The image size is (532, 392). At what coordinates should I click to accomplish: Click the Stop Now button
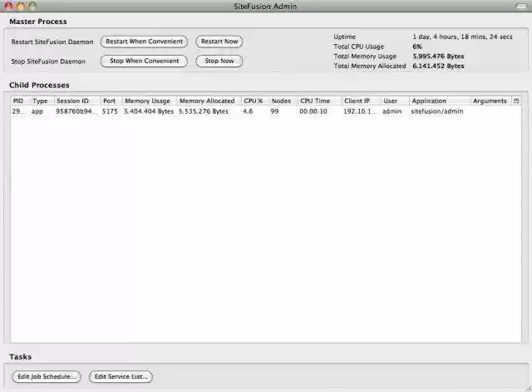[x=219, y=61]
